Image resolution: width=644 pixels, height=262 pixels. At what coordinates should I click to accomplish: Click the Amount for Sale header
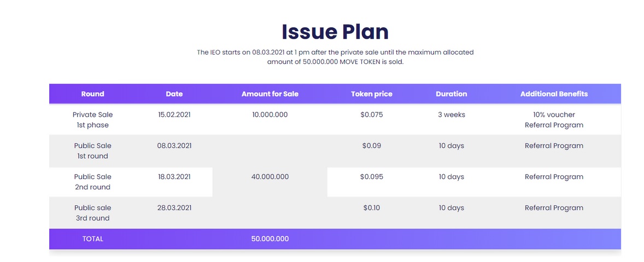[x=270, y=94]
